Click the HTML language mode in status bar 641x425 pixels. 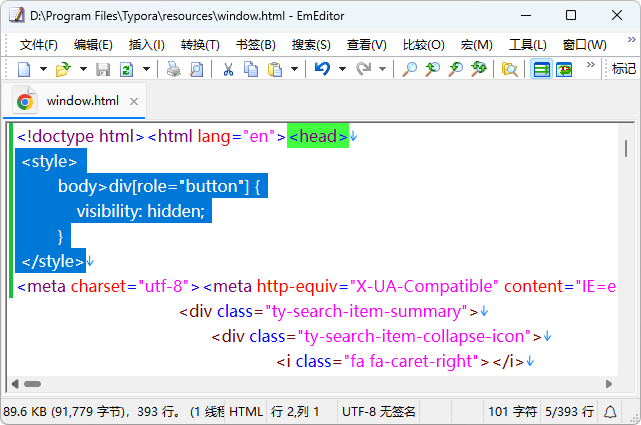coord(246,411)
